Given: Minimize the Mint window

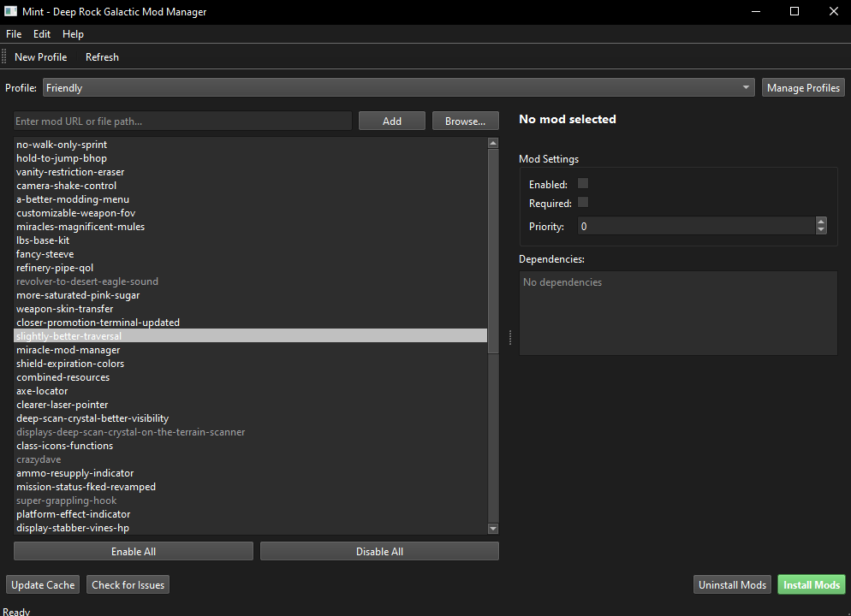Looking at the screenshot, I should (x=755, y=11).
